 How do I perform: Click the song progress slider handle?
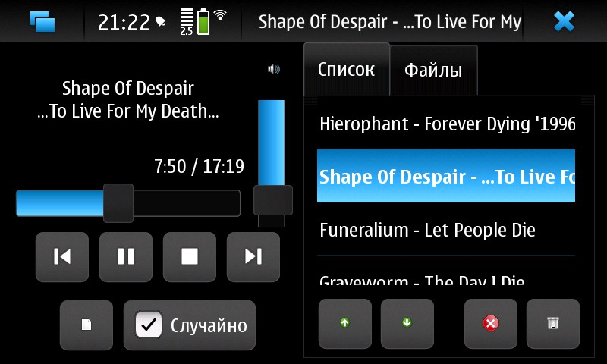pos(118,203)
